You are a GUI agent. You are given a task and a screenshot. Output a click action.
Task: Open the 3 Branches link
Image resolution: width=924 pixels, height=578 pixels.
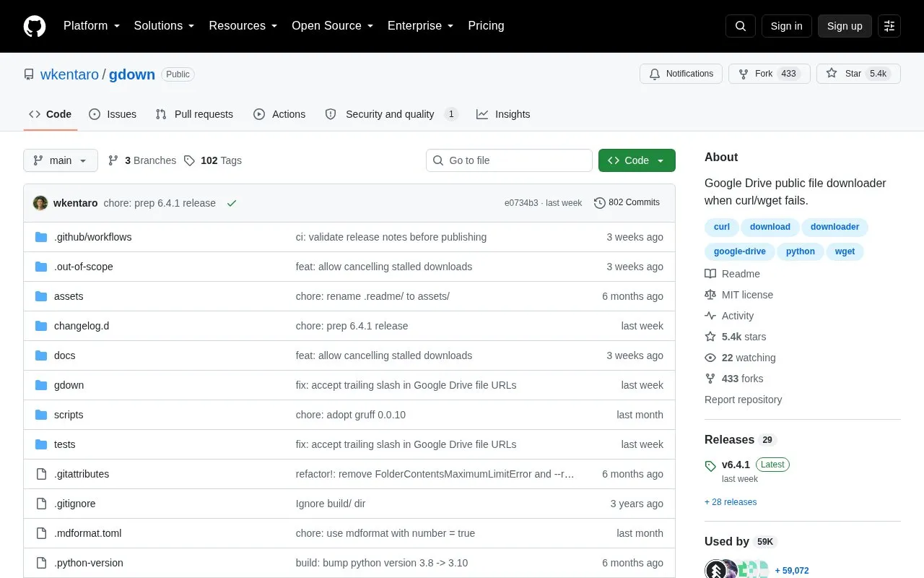pos(141,160)
